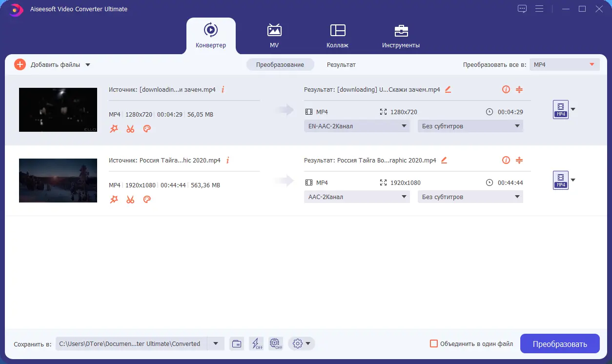Click output duration 00:44:44 in result row
This screenshot has height=364, width=612.
click(x=510, y=182)
